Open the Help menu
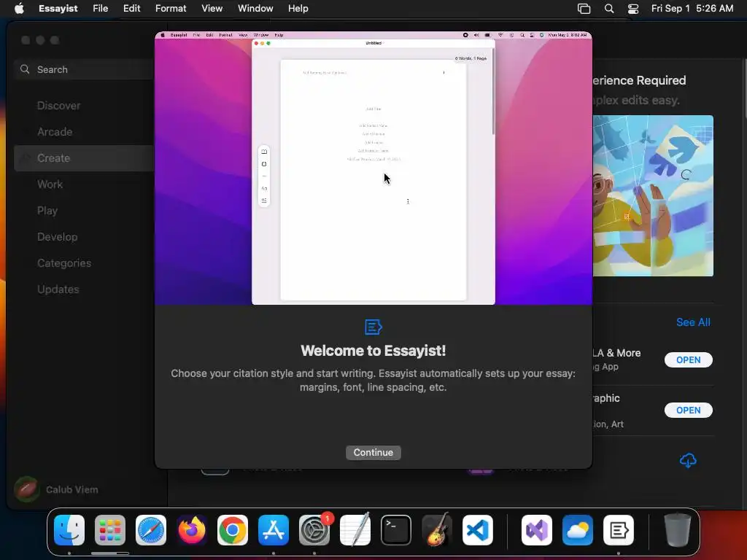 point(298,9)
